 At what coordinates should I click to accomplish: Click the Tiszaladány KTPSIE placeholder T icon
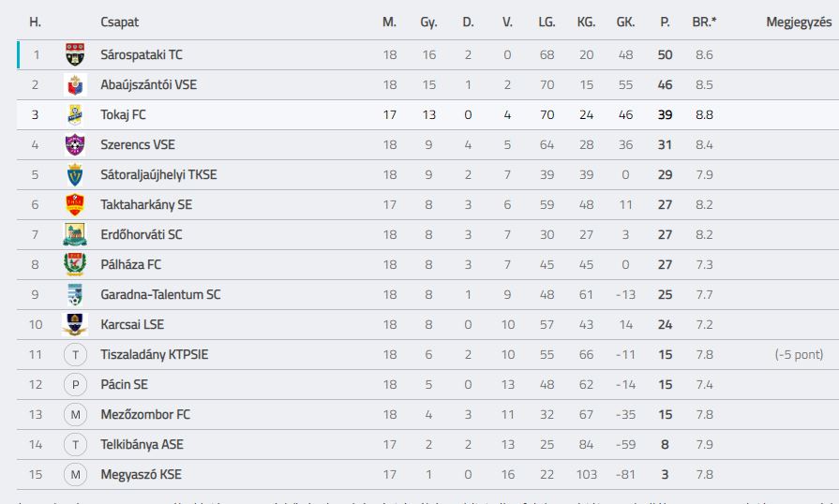pos(75,354)
